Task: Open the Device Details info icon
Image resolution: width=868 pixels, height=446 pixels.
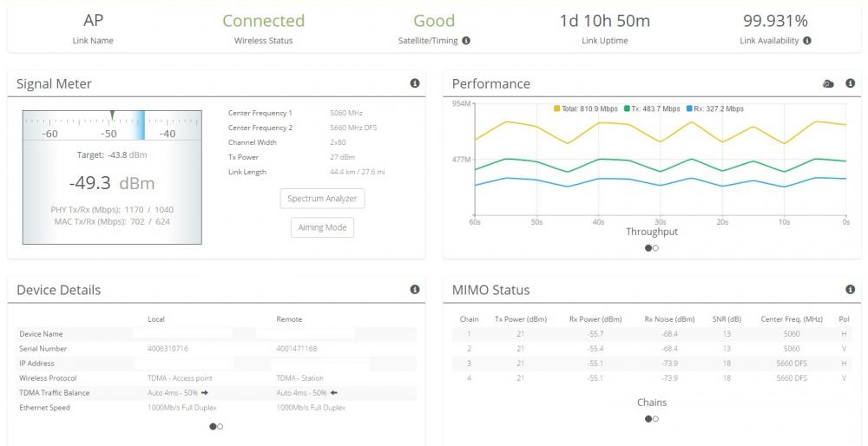Action: click(415, 289)
